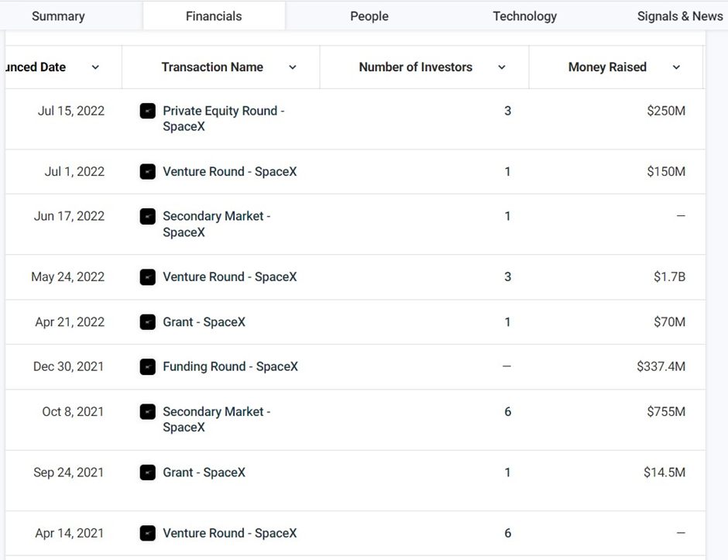Open the Signals & News tab

tap(680, 16)
